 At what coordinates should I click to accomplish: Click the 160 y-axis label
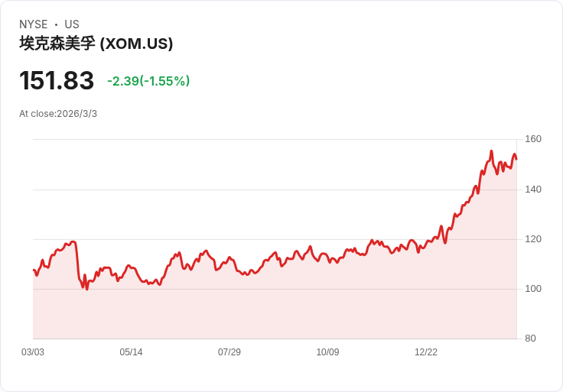tap(533, 139)
